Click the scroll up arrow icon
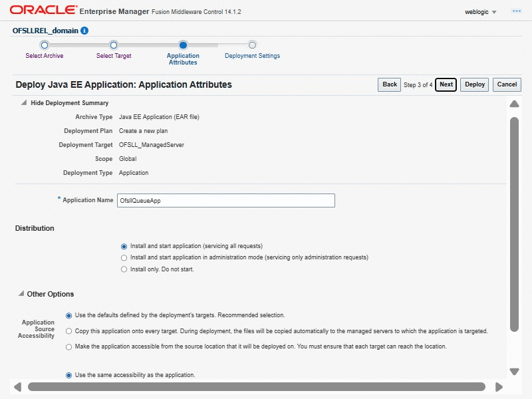 514,104
